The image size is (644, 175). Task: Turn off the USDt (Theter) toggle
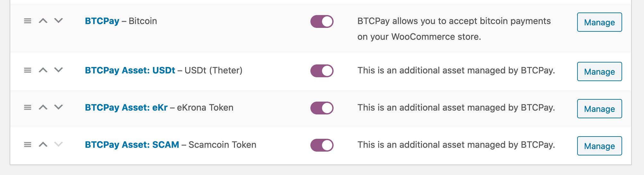click(322, 71)
